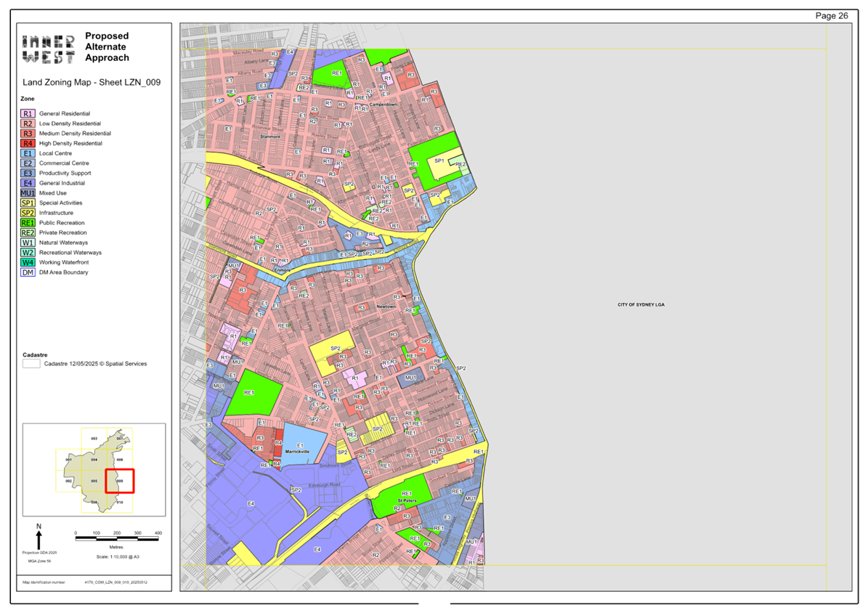Select the SP2 Infrastructure legend swatch
The width and height of the screenshot is (868, 613).
tap(28, 214)
